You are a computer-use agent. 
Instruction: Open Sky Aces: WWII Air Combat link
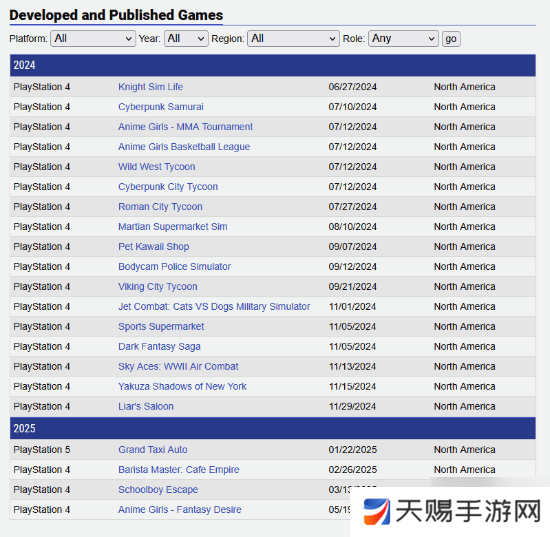[x=178, y=367]
